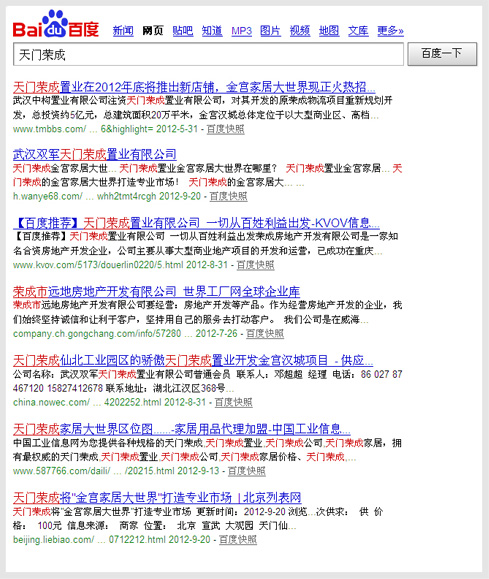Open the 天门荣成仙北工业园区 result link
This screenshot has width=489, height=579.
pyautogui.click(x=193, y=360)
